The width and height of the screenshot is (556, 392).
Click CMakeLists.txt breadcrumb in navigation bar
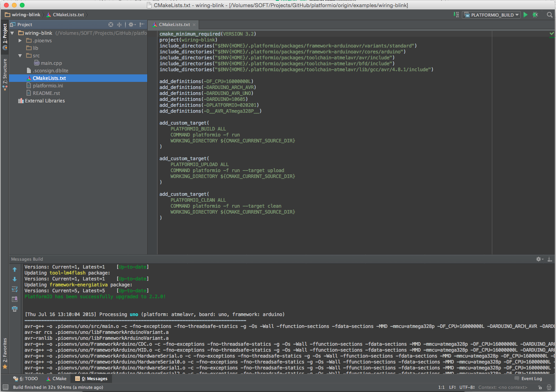click(65, 15)
